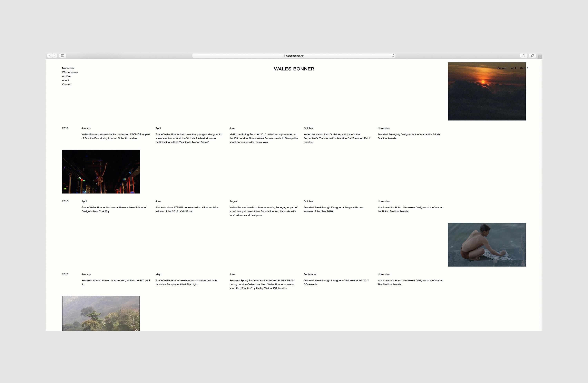Add a new tab with the plus icon
The image size is (588, 383).
point(540,57)
